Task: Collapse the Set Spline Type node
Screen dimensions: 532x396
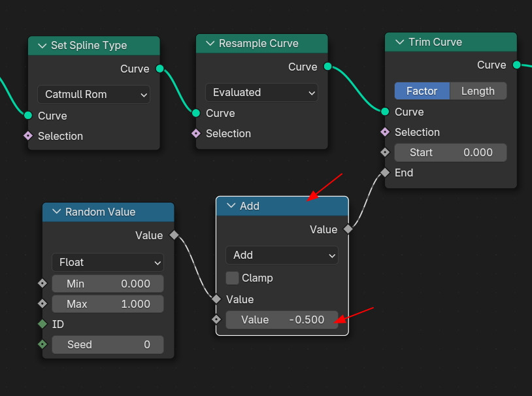Action: 42,46
